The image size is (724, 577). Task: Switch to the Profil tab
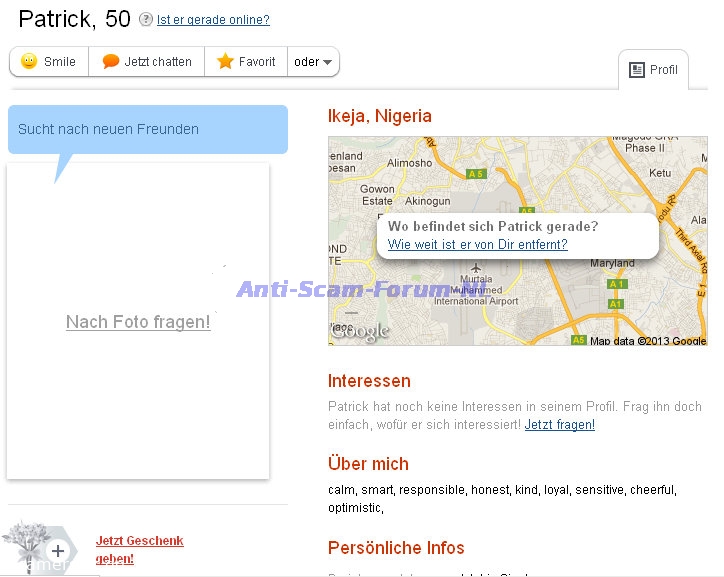tap(654, 70)
